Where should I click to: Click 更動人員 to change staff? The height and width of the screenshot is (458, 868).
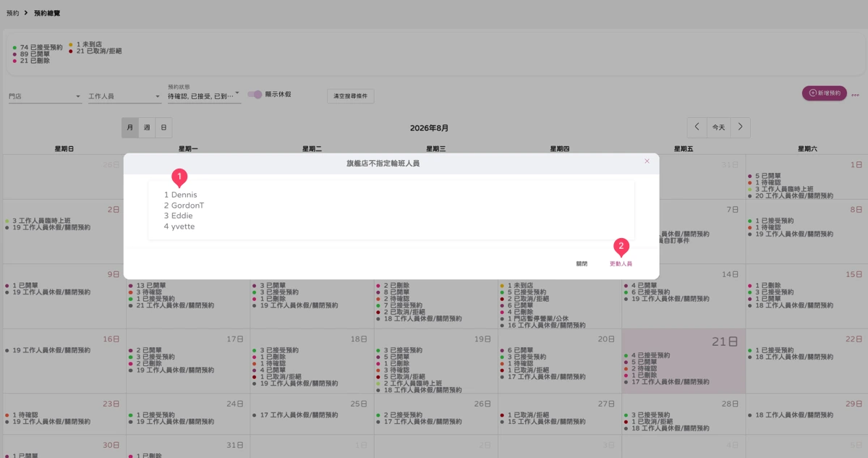(621, 264)
